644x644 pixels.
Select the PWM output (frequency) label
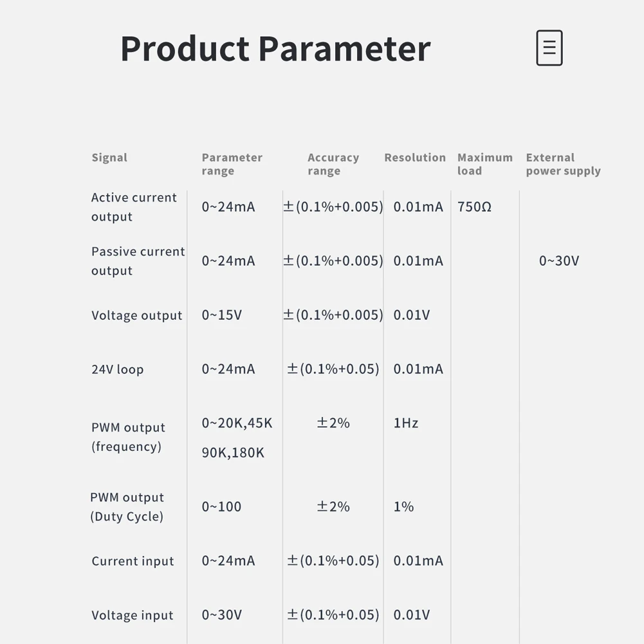point(128,437)
